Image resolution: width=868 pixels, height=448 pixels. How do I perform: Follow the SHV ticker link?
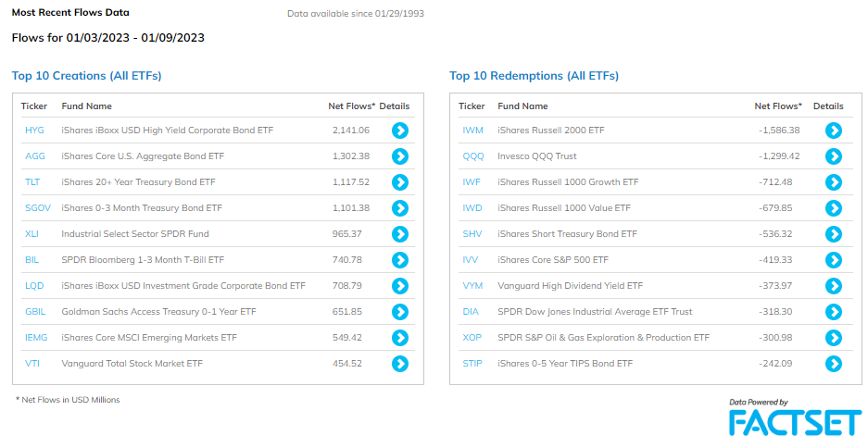coord(472,234)
